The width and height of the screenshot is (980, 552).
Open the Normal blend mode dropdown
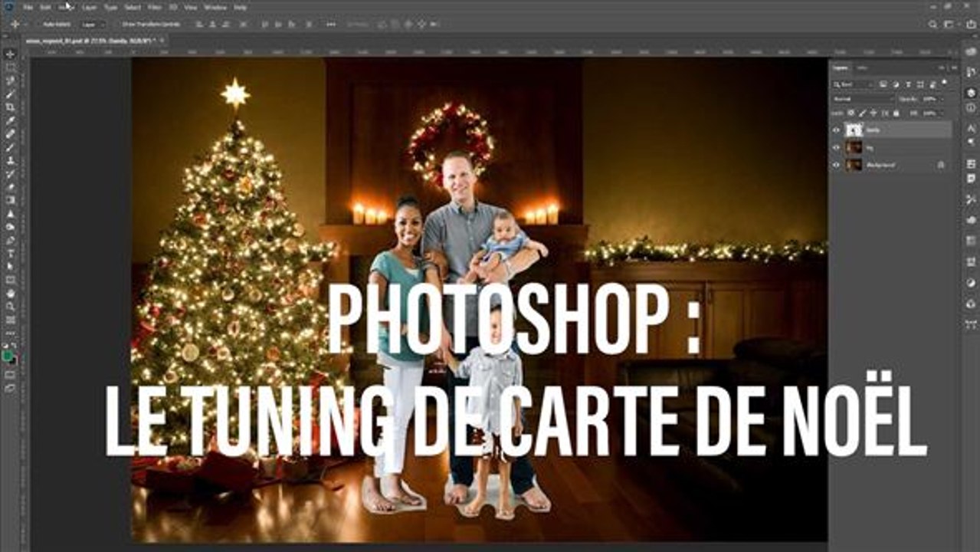point(864,99)
